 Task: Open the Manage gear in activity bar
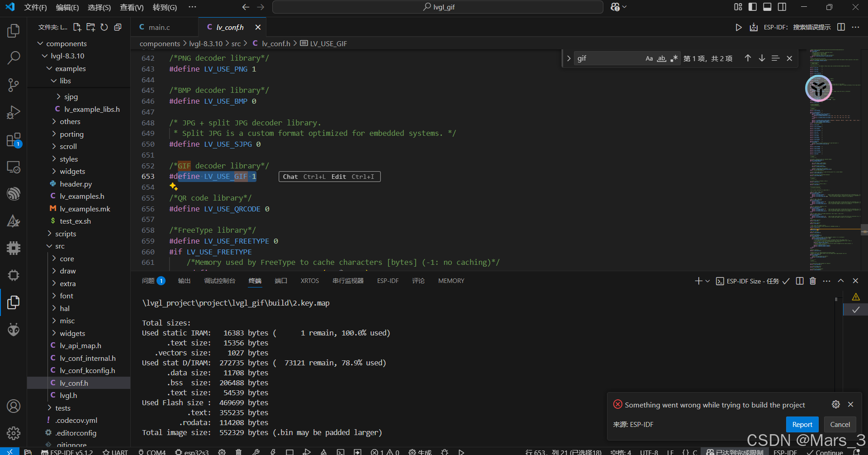click(14, 433)
